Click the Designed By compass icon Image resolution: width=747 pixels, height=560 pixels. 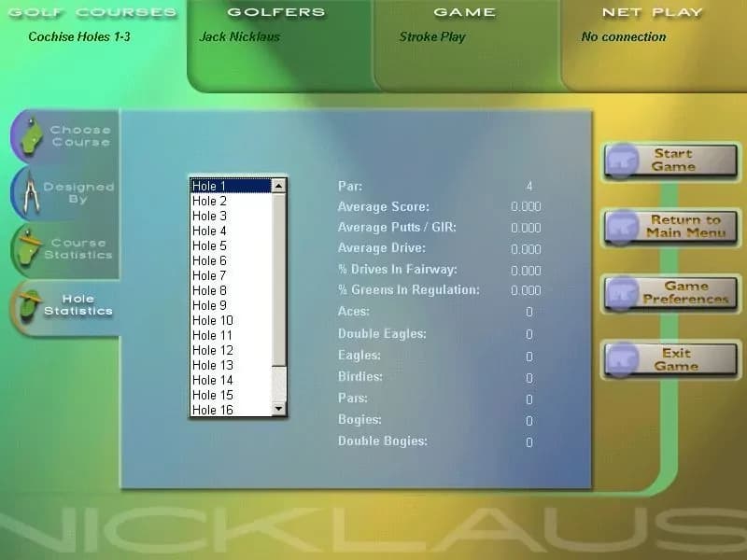tap(31, 193)
